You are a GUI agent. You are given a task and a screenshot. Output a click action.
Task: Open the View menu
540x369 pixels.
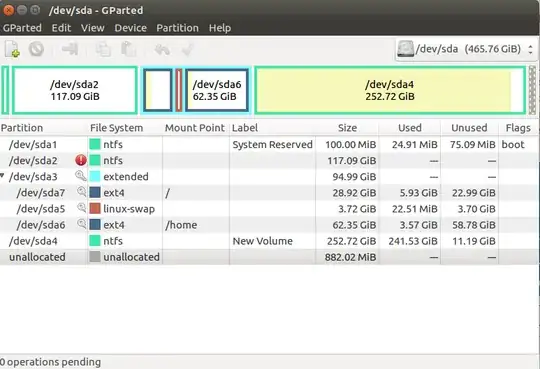coord(93,28)
